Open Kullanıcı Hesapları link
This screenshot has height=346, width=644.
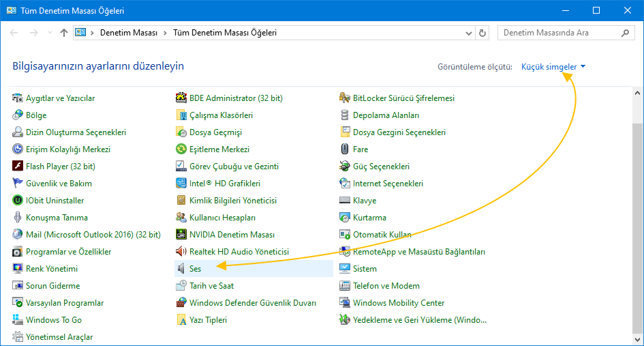[223, 218]
